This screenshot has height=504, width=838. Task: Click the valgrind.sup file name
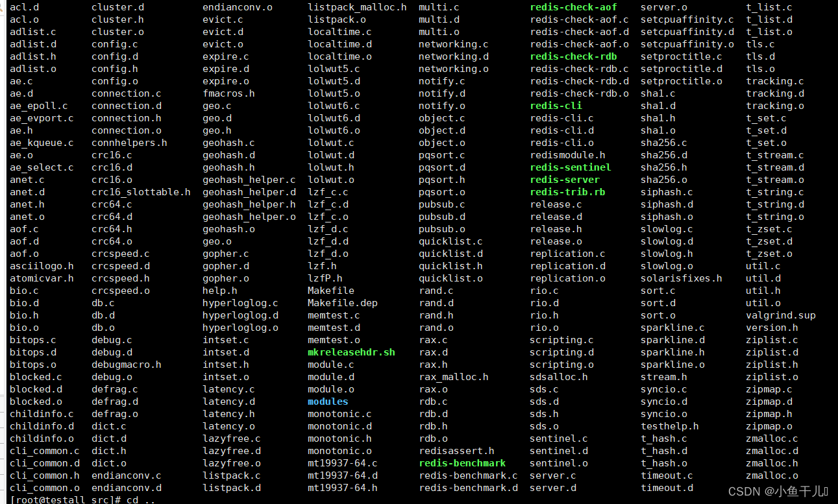tap(781, 315)
